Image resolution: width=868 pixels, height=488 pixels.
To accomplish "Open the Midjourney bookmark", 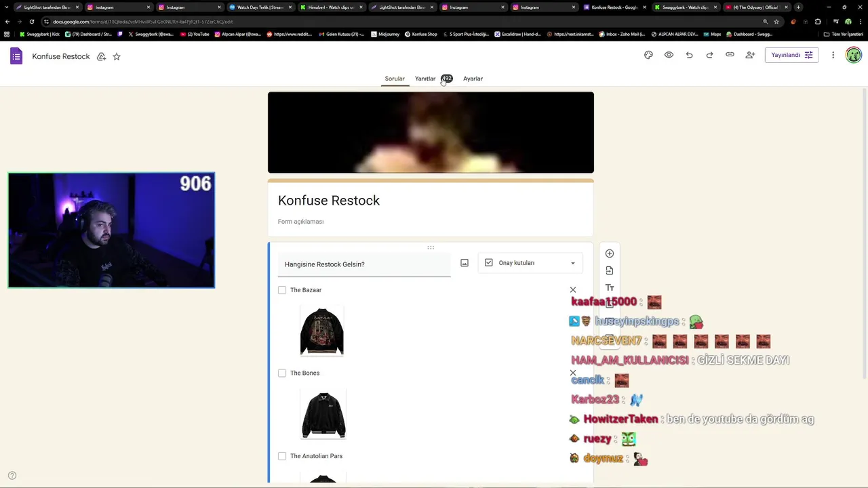I will pos(385,34).
